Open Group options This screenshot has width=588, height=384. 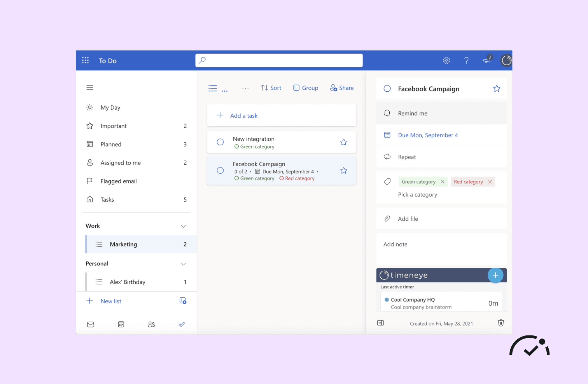306,88
